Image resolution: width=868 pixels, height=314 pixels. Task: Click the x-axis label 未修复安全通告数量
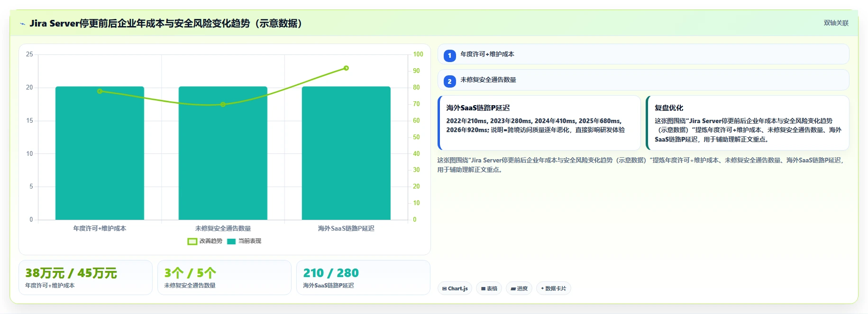223,228
